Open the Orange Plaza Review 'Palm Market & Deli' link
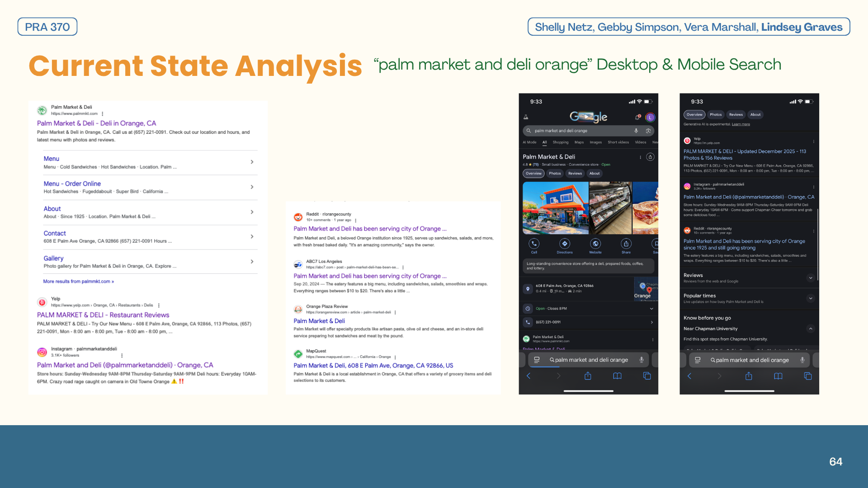 tap(319, 321)
